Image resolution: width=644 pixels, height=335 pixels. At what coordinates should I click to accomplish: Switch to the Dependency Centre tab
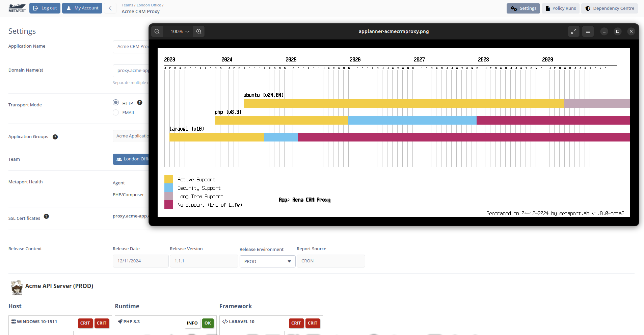click(x=610, y=8)
